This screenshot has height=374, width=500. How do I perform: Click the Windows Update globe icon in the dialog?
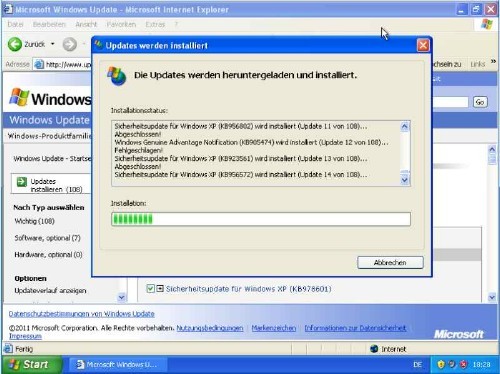click(116, 76)
